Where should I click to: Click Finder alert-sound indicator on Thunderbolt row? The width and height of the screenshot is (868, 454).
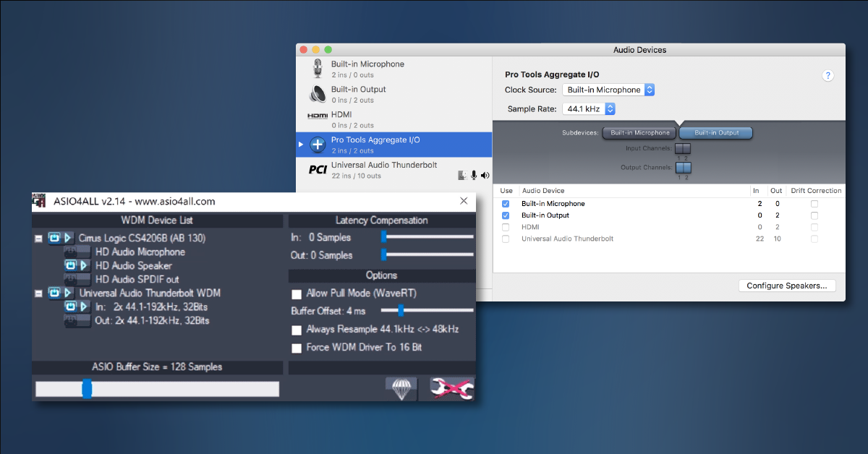(x=462, y=175)
